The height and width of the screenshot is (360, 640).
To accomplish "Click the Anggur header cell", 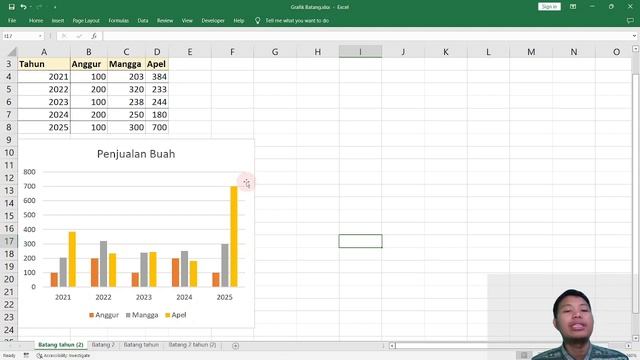I will click(x=89, y=64).
